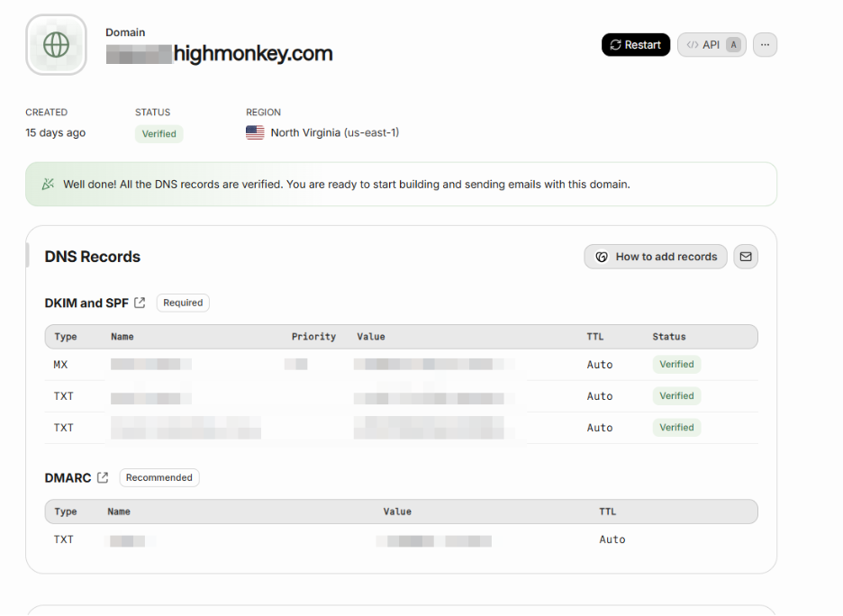Click the provider logo inside How to add records
This screenshot has height=616, width=843.
tap(601, 257)
